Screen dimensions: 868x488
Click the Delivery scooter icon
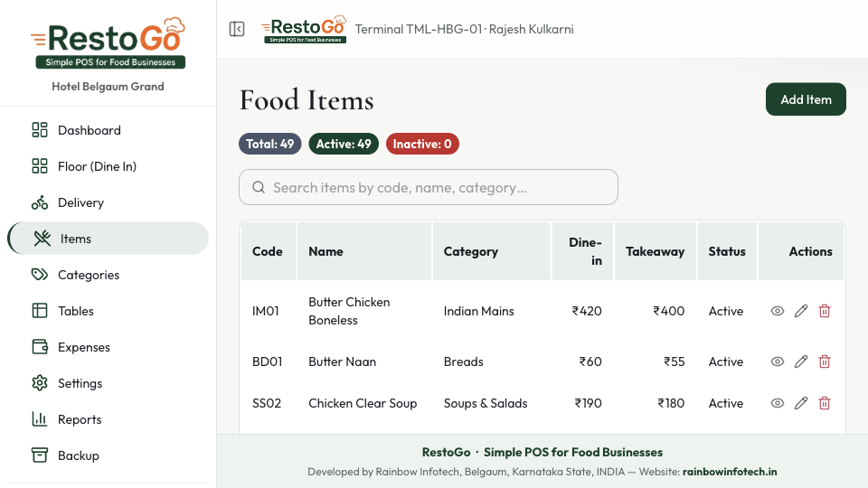tap(40, 202)
